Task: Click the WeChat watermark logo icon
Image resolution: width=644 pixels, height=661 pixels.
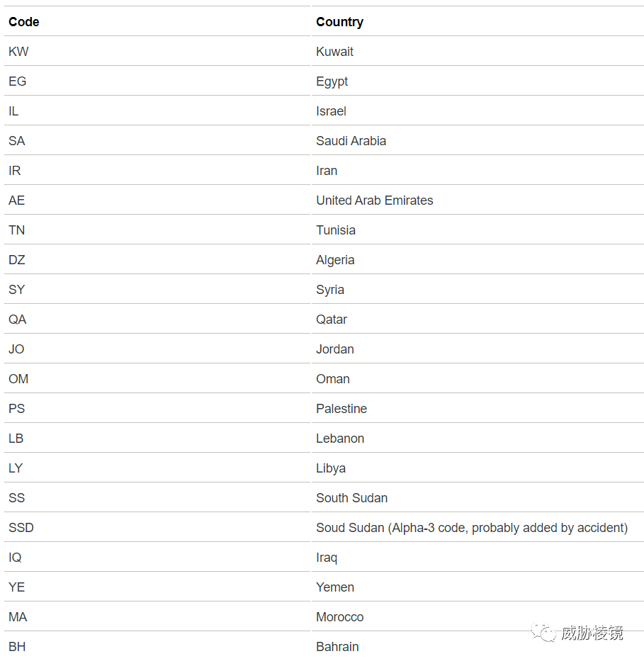Action: click(x=543, y=633)
